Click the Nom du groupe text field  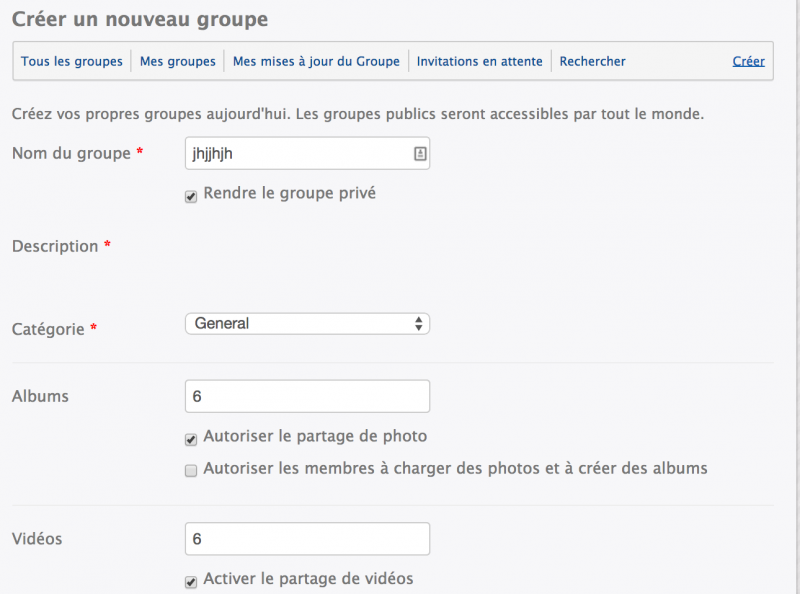(307, 153)
